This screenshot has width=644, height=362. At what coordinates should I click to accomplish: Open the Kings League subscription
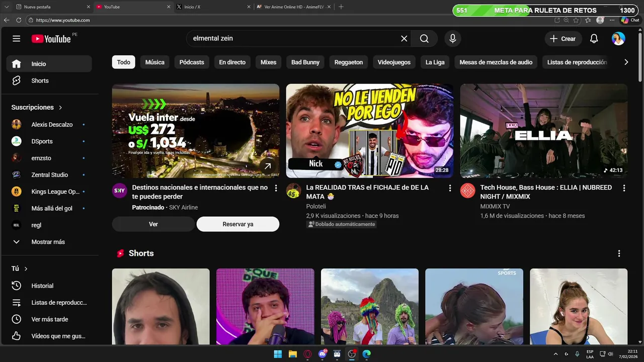point(49,192)
